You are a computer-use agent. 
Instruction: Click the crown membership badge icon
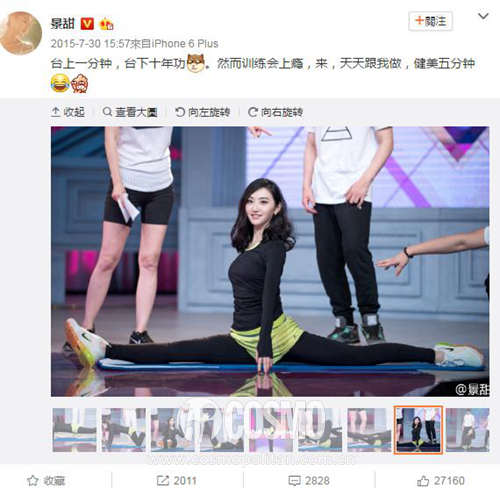[x=106, y=24]
